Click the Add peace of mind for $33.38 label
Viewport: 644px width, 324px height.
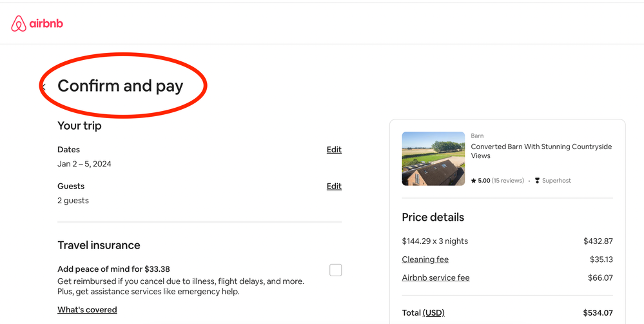tap(113, 269)
